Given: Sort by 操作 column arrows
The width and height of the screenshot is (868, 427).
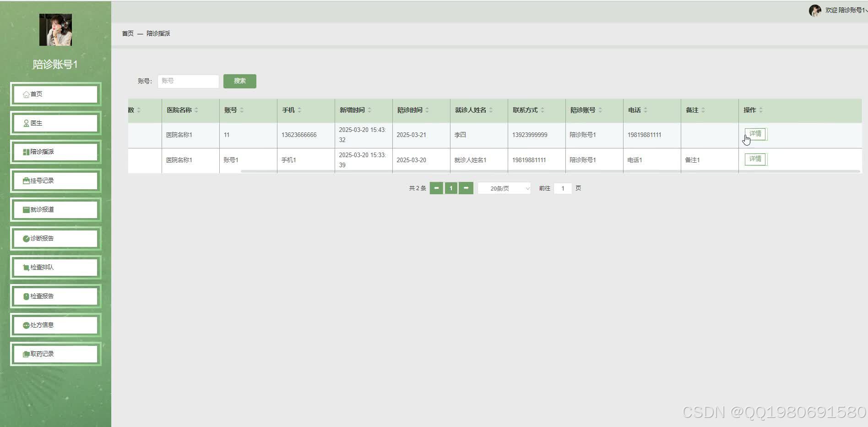Looking at the screenshot, I should (761, 110).
